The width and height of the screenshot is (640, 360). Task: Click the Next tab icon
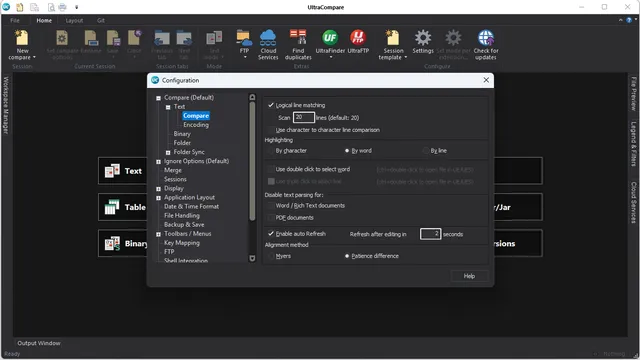point(184,38)
